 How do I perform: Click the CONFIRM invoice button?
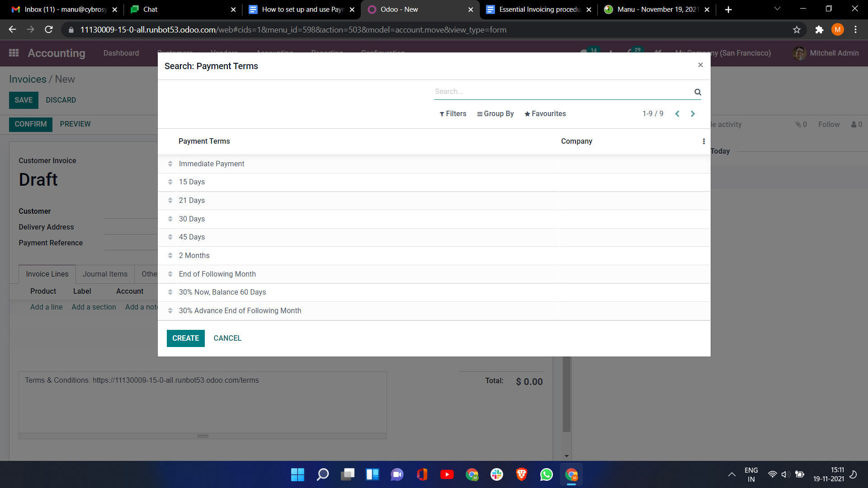click(31, 124)
